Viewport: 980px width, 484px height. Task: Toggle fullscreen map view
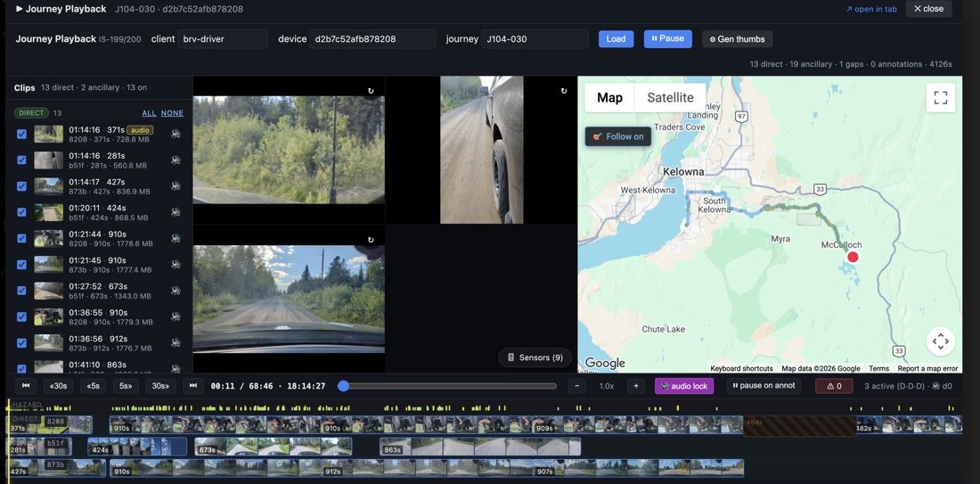coord(940,97)
